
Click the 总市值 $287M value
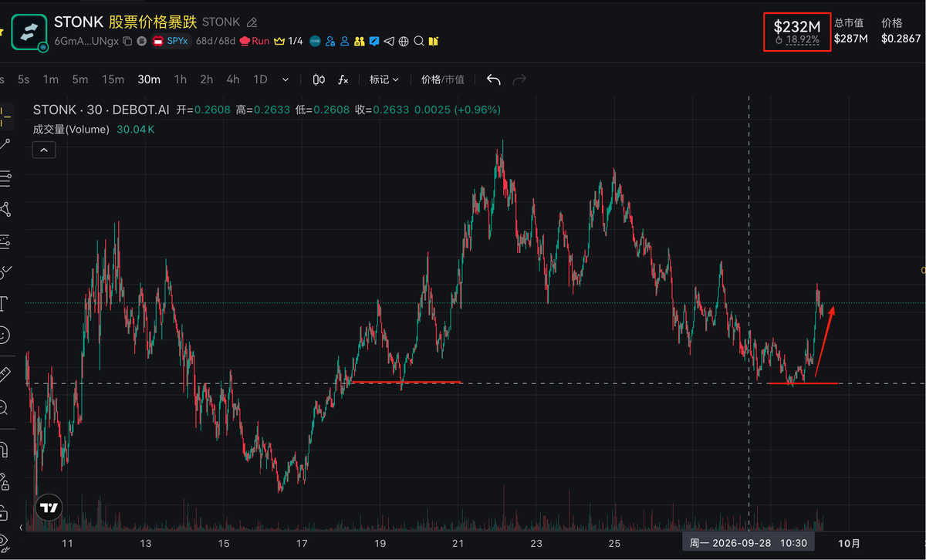tap(851, 38)
